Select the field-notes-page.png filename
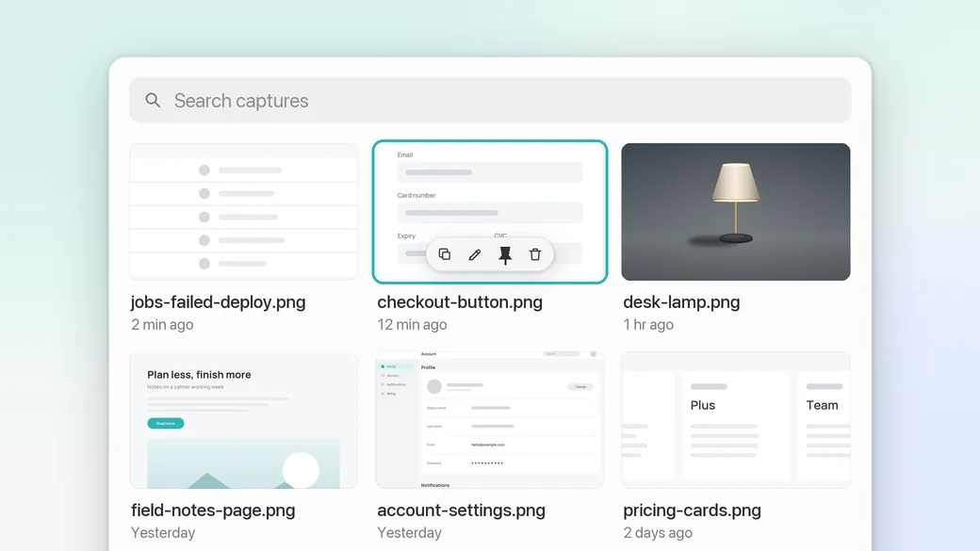The image size is (980, 551). pos(213,510)
